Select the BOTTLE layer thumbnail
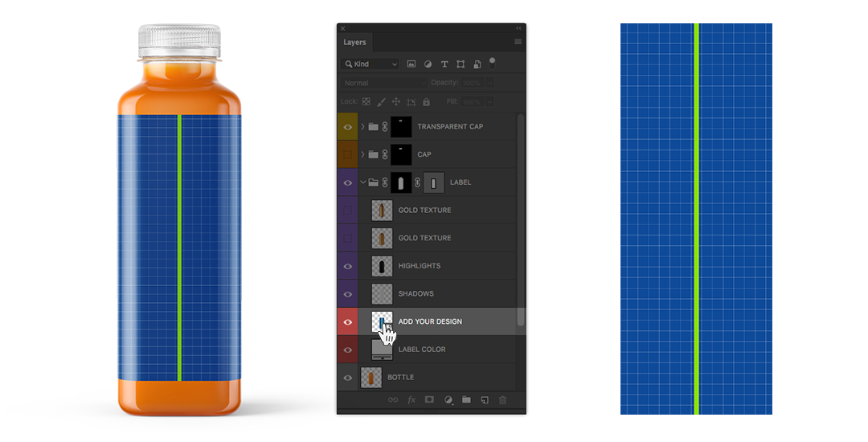This screenshot has width=868, height=442. [x=371, y=377]
